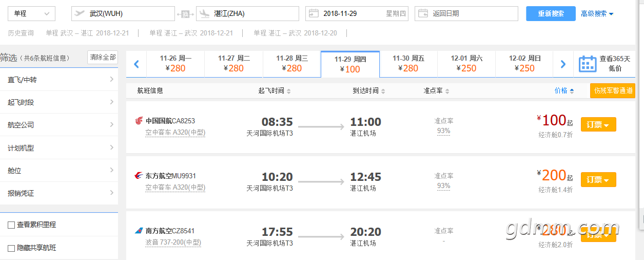Open 查看365天低价 calendar icon
Viewport: 644px width, 260px height.
click(588, 64)
